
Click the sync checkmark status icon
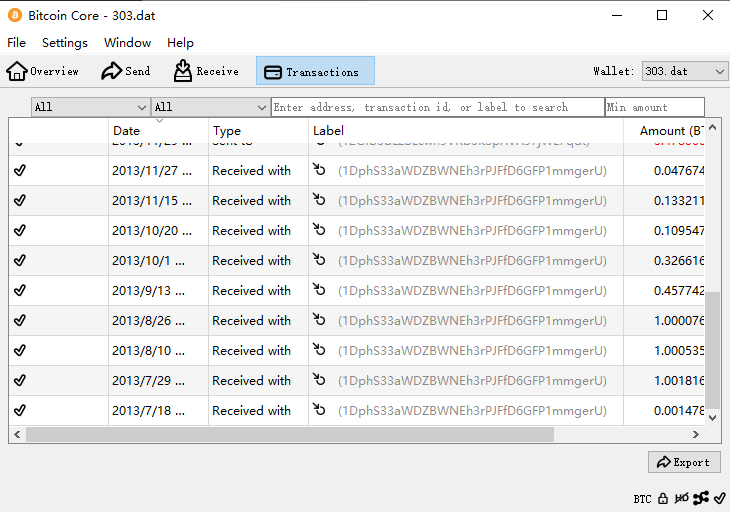tap(719, 498)
